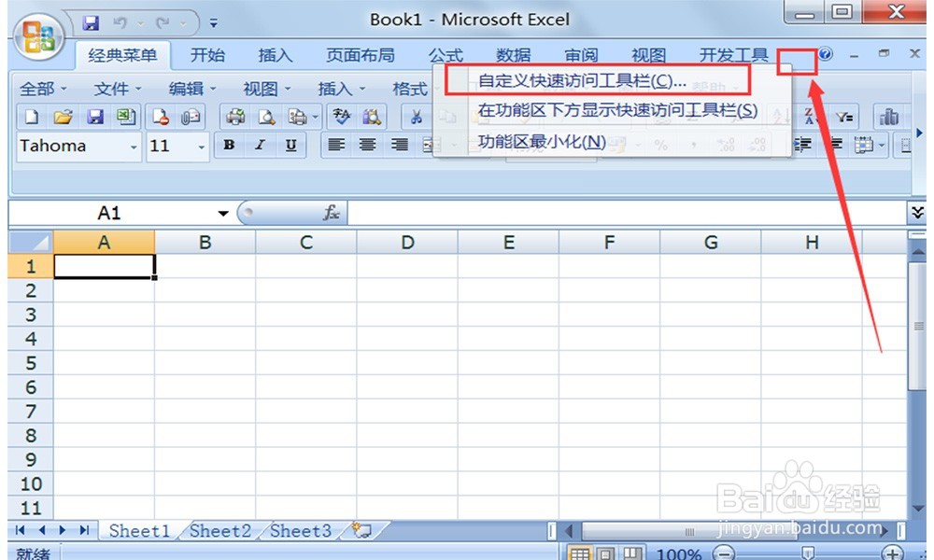This screenshot has height=560, width=934.
Task: Open Print Preview magnifier icon
Action: pyautogui.click(x=266, y=117)
